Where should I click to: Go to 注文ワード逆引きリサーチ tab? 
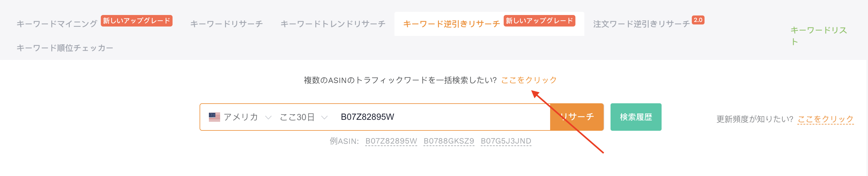click(x=642, y=24)
